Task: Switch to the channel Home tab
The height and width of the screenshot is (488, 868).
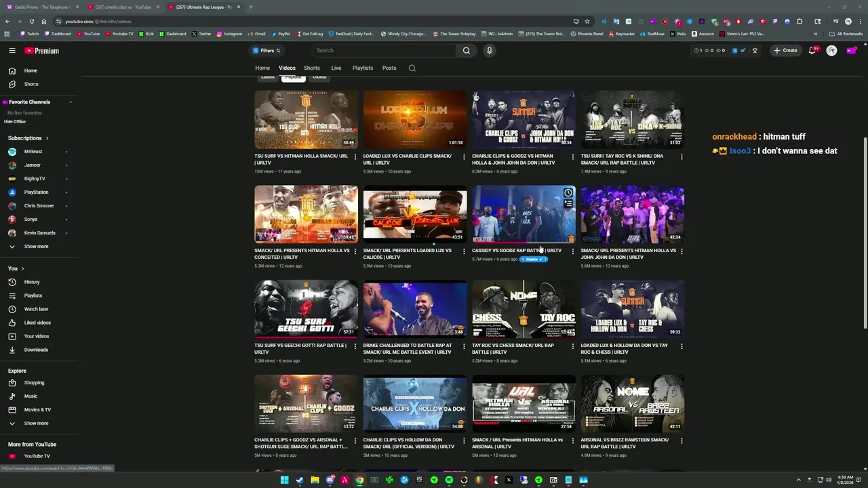Action: pyautogui.click(x=262, y=68)
